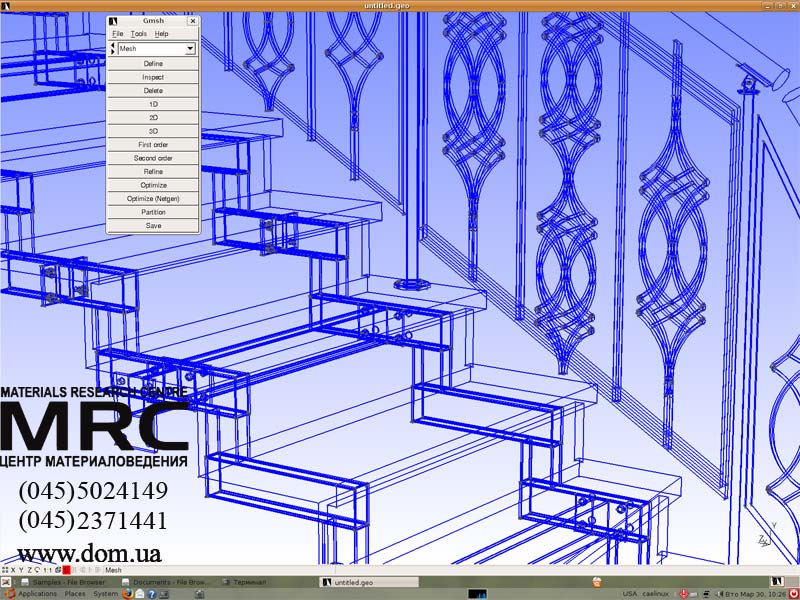Click the Refine button
This screenshot has height=600, width=800.
pyautogui.click(x=153, y=172)
